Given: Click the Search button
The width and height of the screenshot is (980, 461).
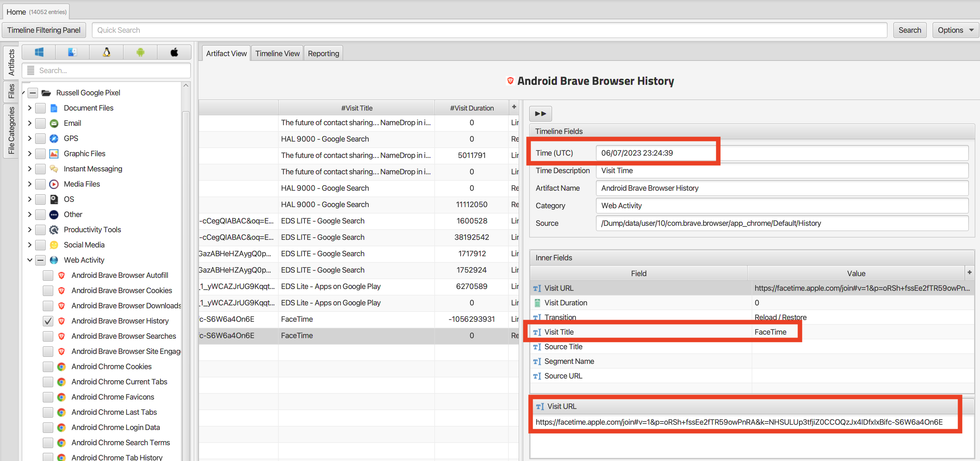Looking at the screenshot, I should pos(910,30).
